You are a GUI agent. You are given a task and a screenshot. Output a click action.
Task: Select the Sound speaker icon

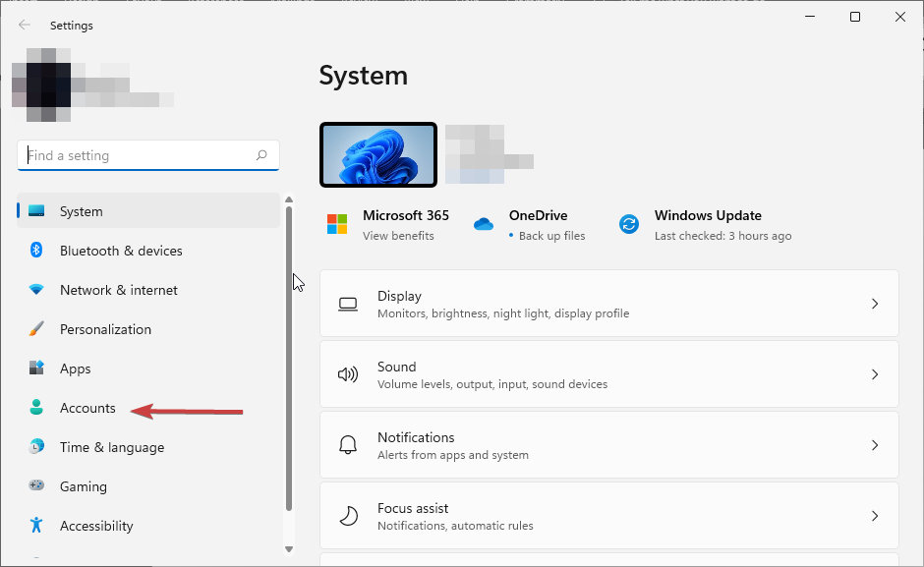pyautogui.click(x=348, y=374)
